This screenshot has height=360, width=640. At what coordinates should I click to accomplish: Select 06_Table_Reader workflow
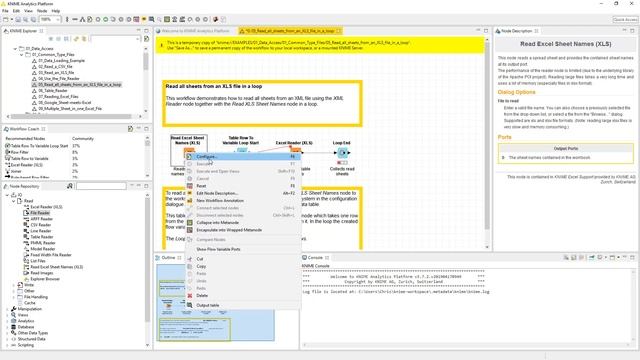coord(50,91)
